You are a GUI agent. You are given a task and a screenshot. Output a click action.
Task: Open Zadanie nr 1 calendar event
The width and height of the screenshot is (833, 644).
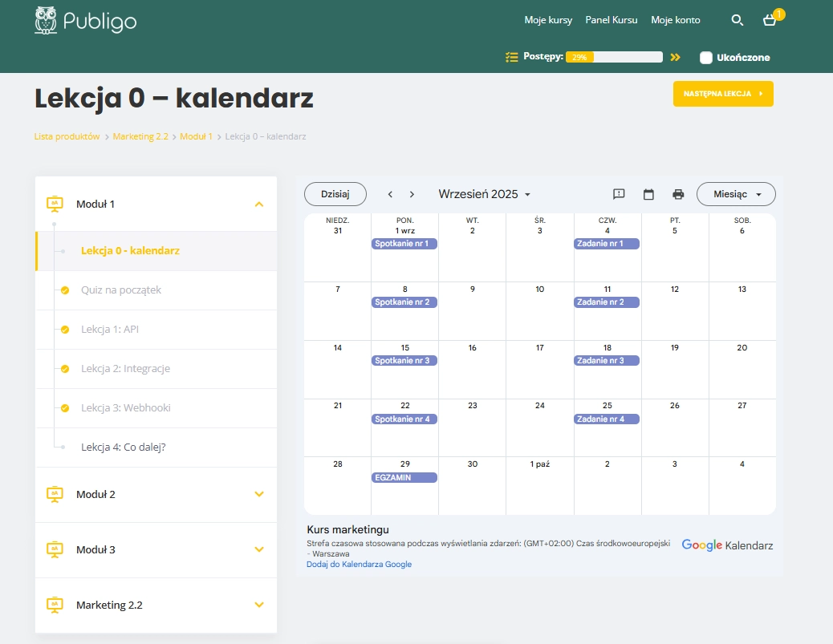pyautogui.click(x=607, y=244)
